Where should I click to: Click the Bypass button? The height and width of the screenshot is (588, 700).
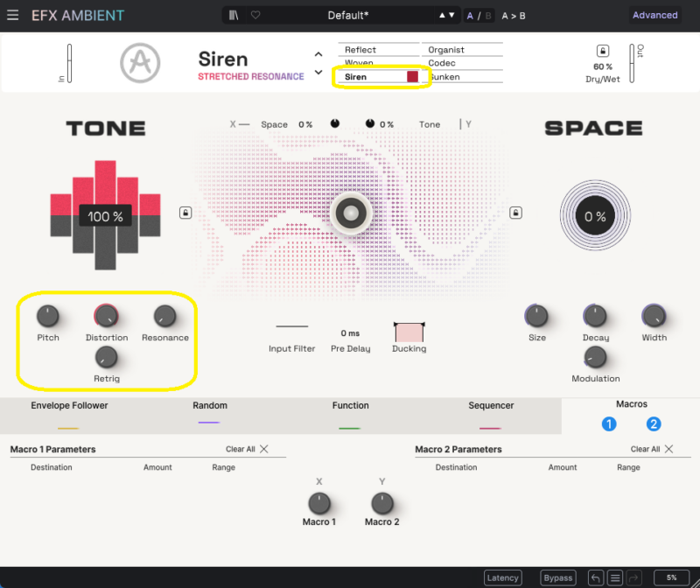[558, 577]
